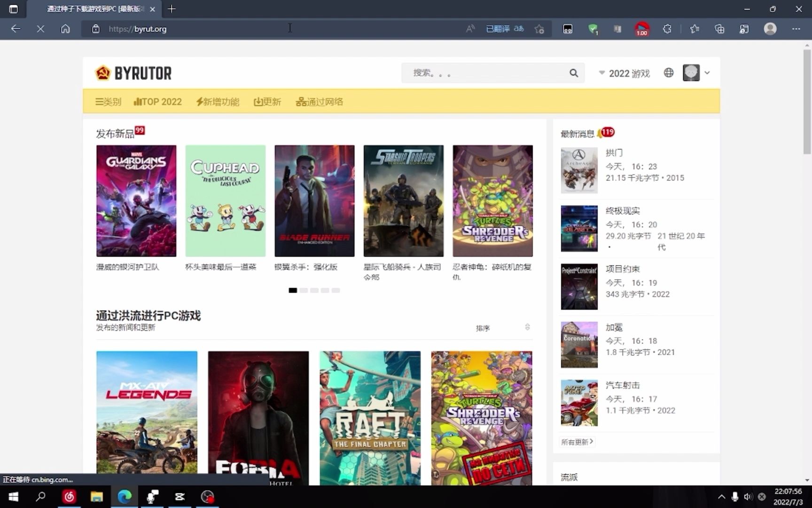Image resolution: width=812 pixels, height=508 pixels.
Task: Click the browser back arrow
Action: [16, 29]
